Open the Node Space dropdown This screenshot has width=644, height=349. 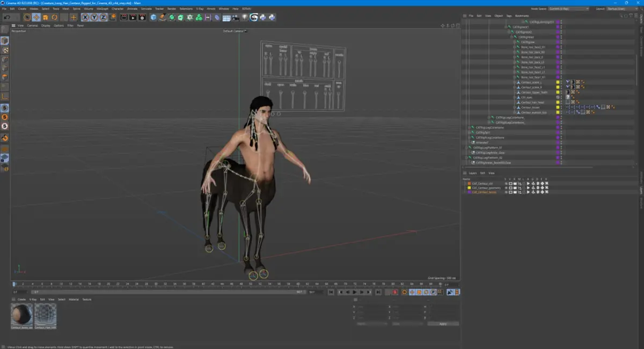pyautogui.click(x=569, y=9)
